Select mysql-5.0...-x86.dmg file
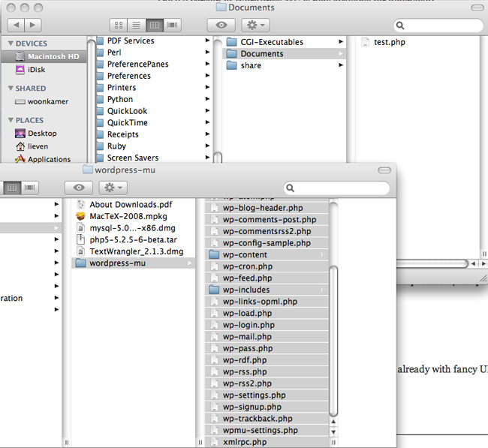 pos(133,228)
